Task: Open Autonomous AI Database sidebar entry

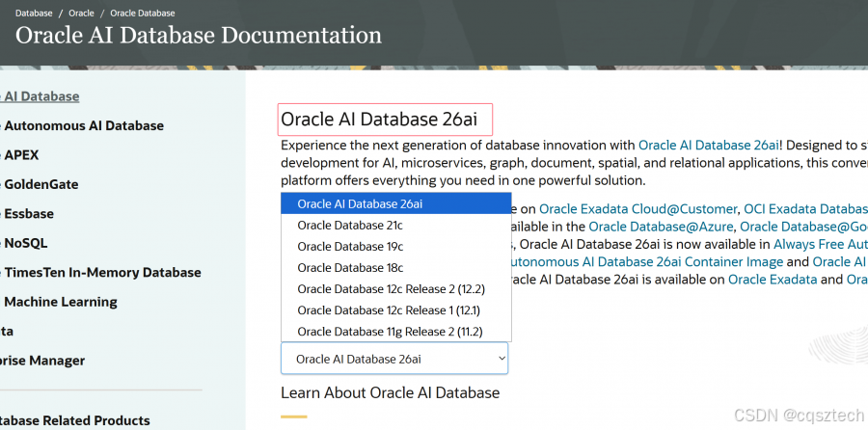Action: (x=82, y=125)
